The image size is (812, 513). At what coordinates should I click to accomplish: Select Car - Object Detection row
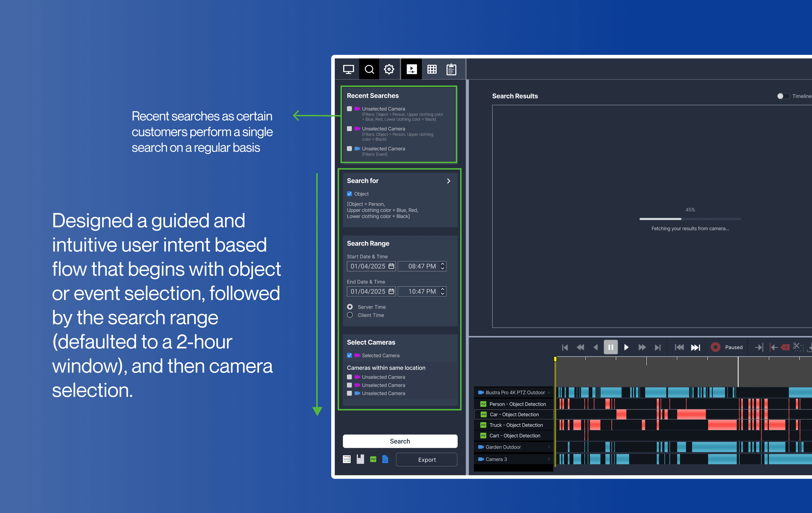tap(514, 414)
